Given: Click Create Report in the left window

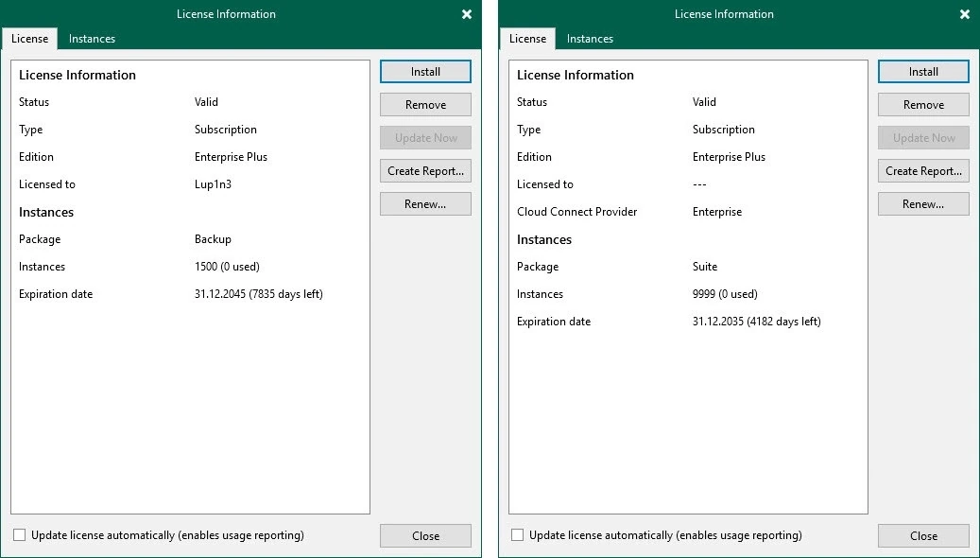Looking at the screenshot, I should pos(425,171).
